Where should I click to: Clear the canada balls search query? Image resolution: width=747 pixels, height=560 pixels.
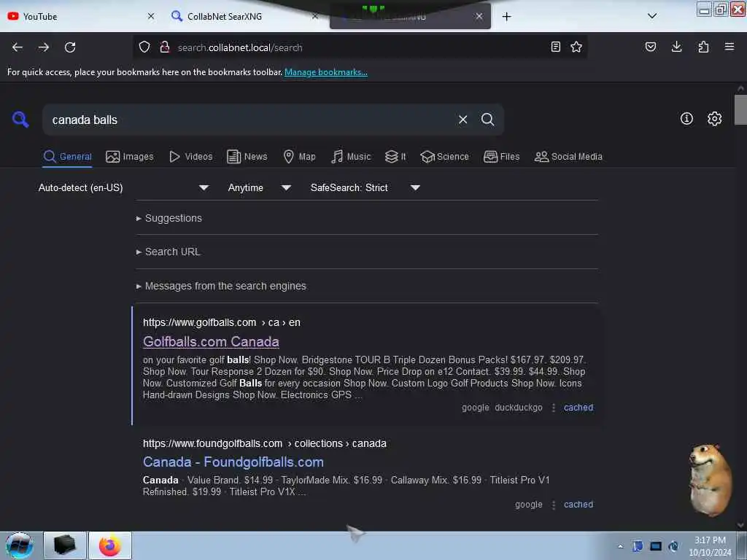(462, 120)
